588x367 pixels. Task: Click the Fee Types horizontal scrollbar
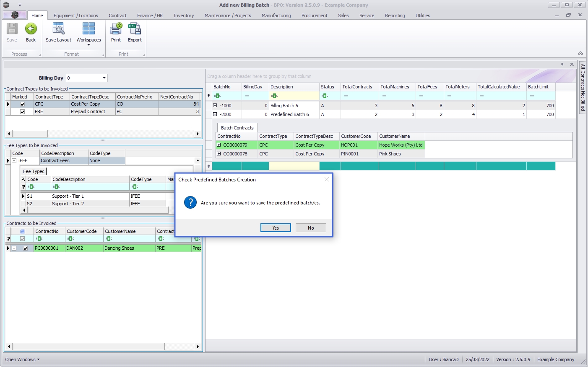98,210
